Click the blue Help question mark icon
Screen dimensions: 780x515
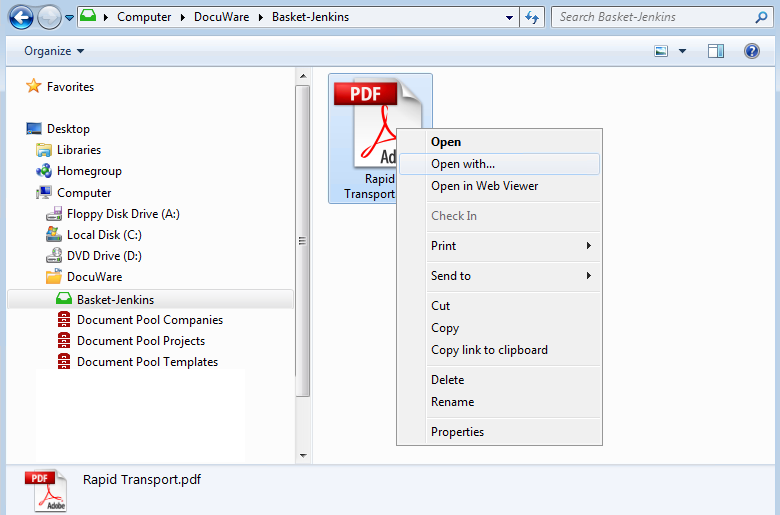point(752,51)
